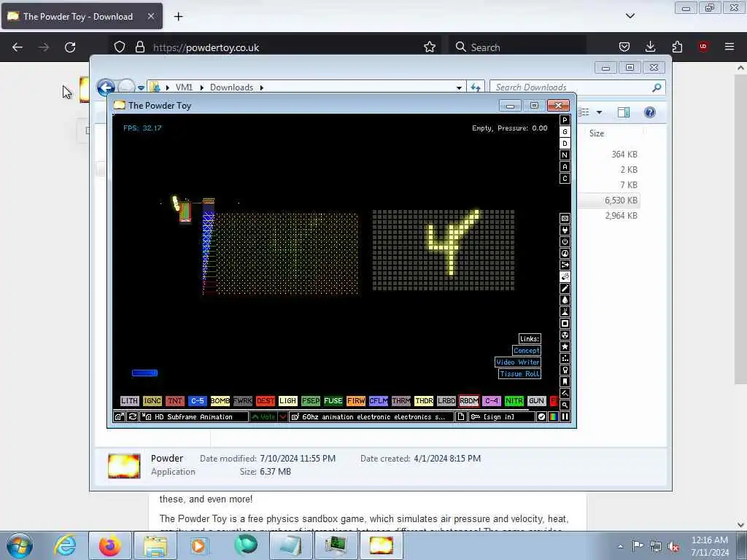This screenshot has width=747, height=560.
Task: Expand the VM1 breadcrumb arrow
Action: click(202, 87)
